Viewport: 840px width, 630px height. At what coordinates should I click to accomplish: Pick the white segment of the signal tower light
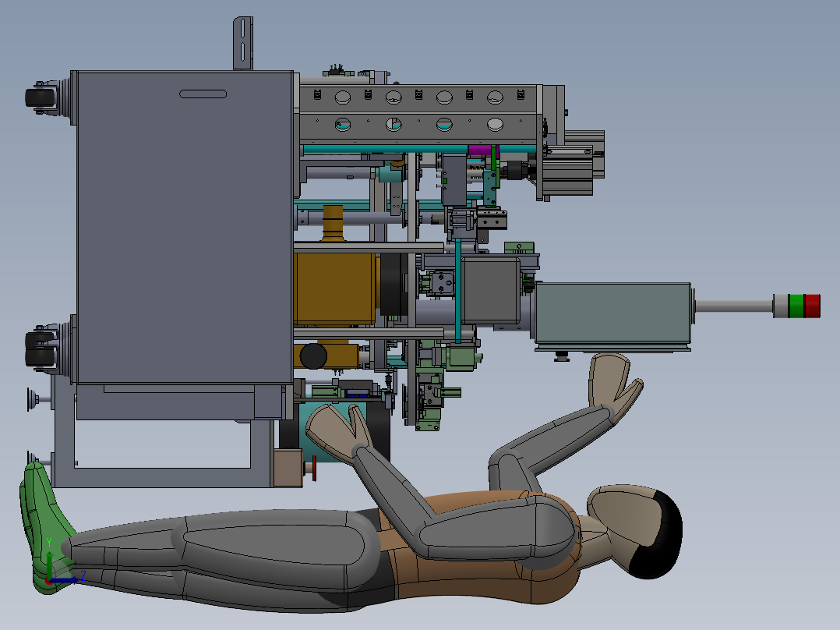tap(781, 306)
